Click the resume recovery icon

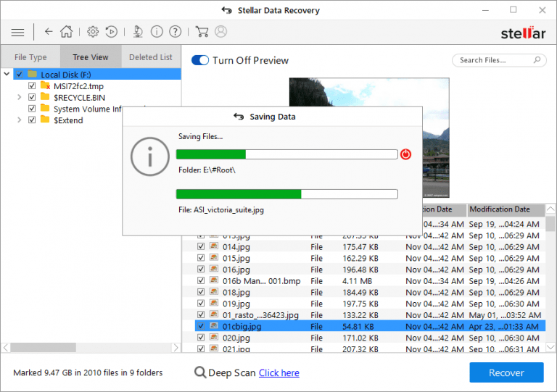click(x=112, y=32)
